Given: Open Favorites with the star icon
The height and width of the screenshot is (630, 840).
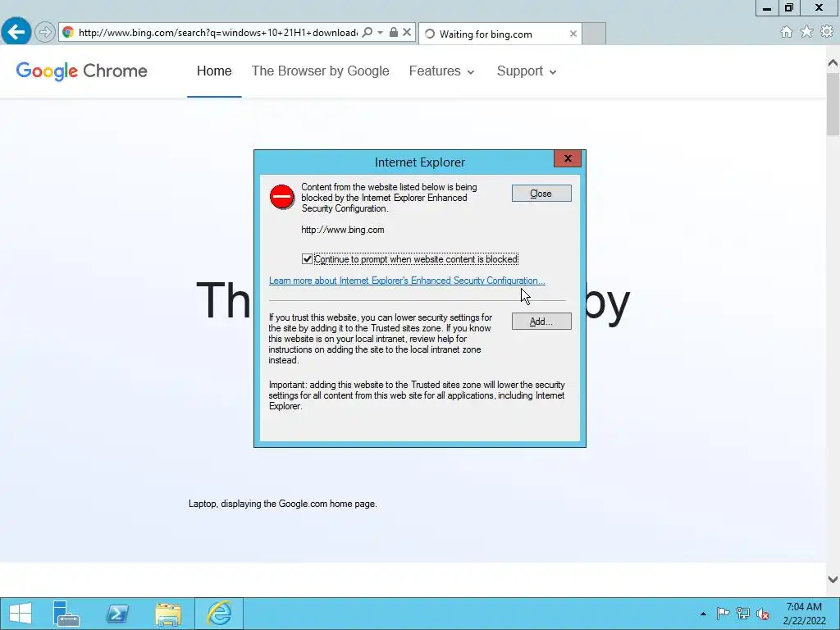Looking at the screenshot, I should click(x=806, y=32).
